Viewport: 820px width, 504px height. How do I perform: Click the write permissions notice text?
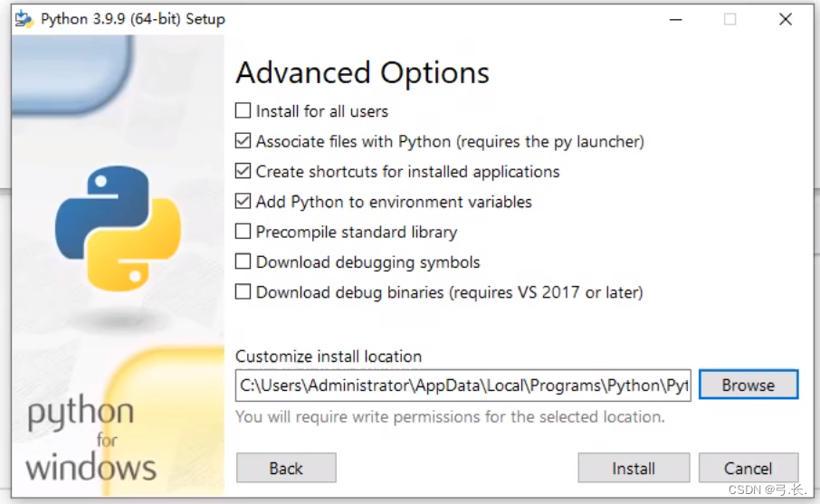point(450,417)
